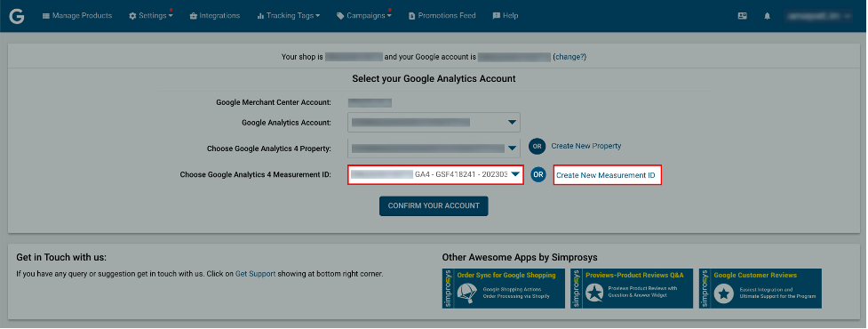Click the Confirm Your Account button

pos(434,205)
